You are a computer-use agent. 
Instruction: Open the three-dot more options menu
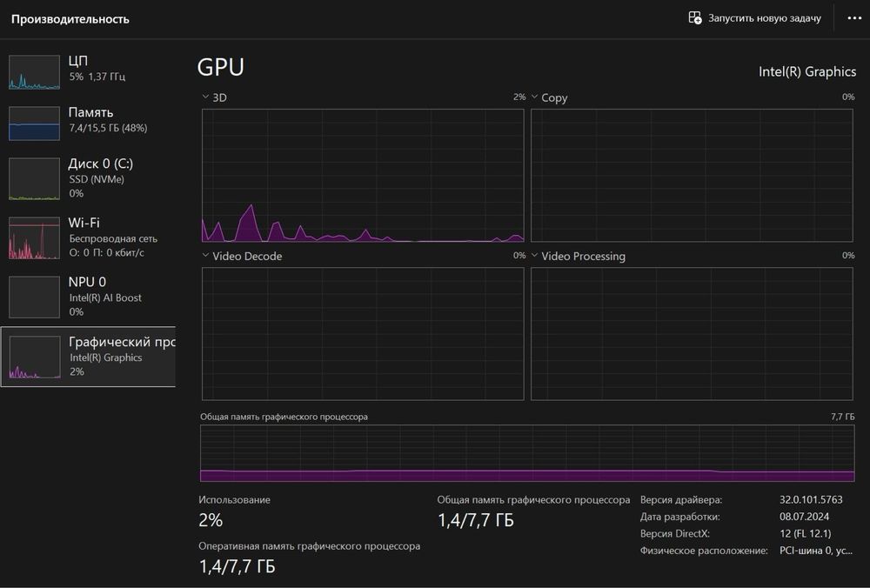point(853,18)
